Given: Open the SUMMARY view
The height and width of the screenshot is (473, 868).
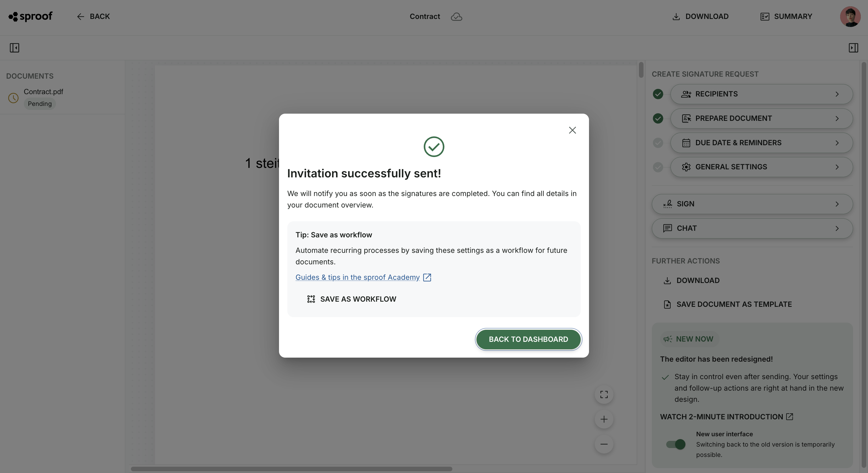Looking at the screenshot, I should 786,17.
